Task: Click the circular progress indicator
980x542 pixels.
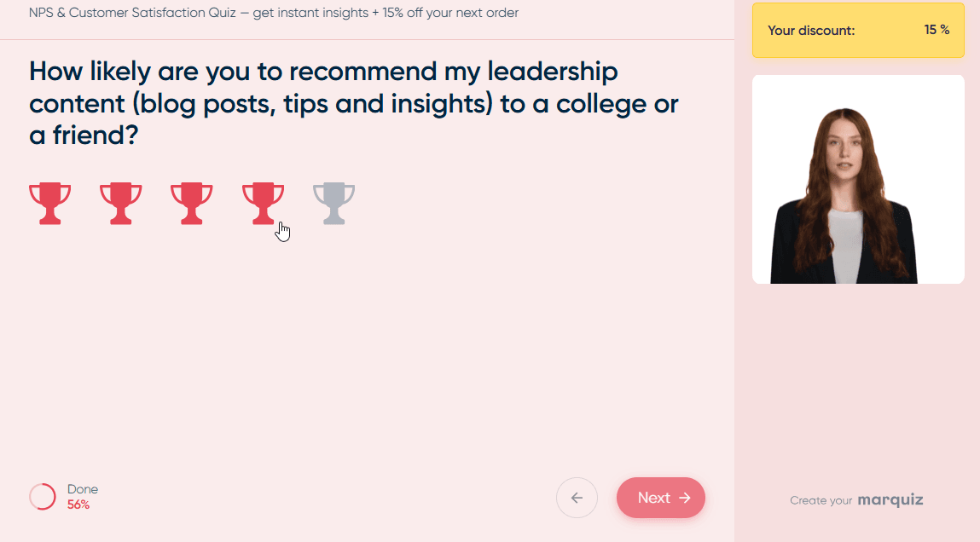Action: (x=43, y=497)
